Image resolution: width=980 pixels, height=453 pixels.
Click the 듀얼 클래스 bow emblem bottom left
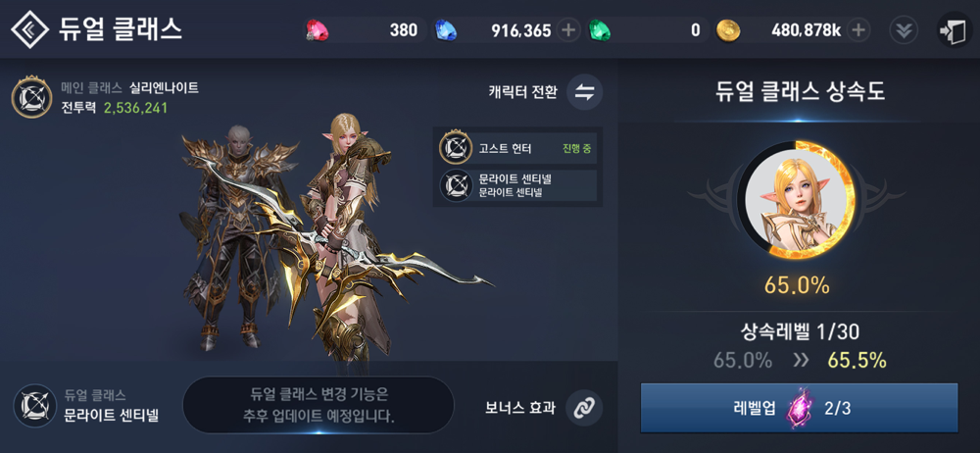coord(35,406)
